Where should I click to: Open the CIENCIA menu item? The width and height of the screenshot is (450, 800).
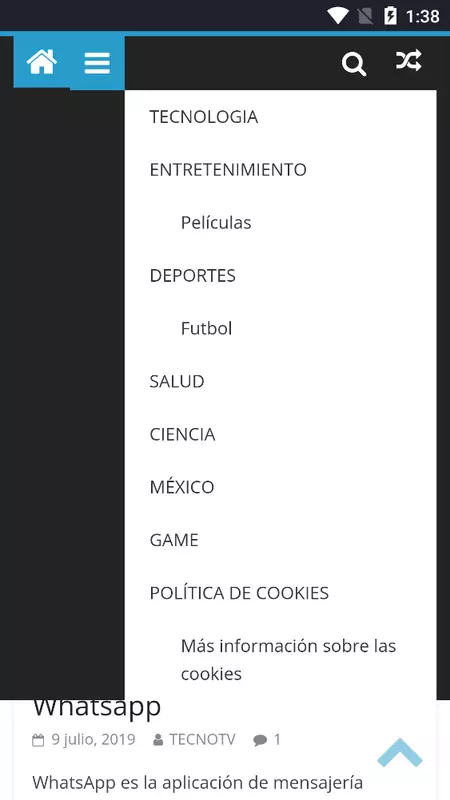coord(182,434)
